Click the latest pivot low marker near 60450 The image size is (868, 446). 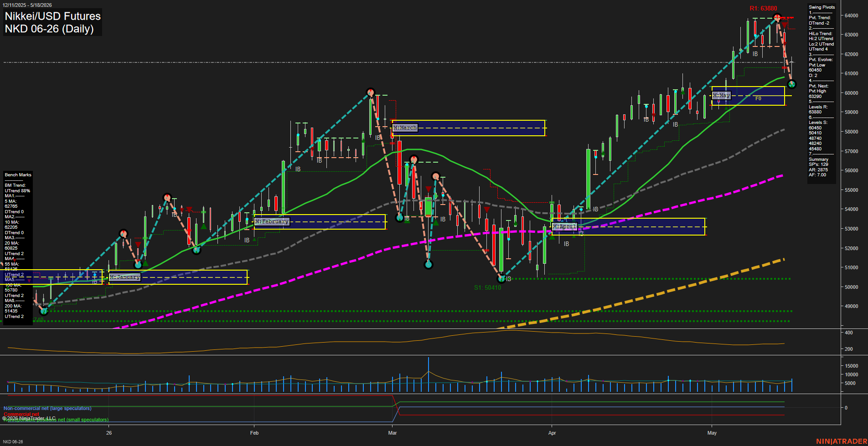pos(792,84)
